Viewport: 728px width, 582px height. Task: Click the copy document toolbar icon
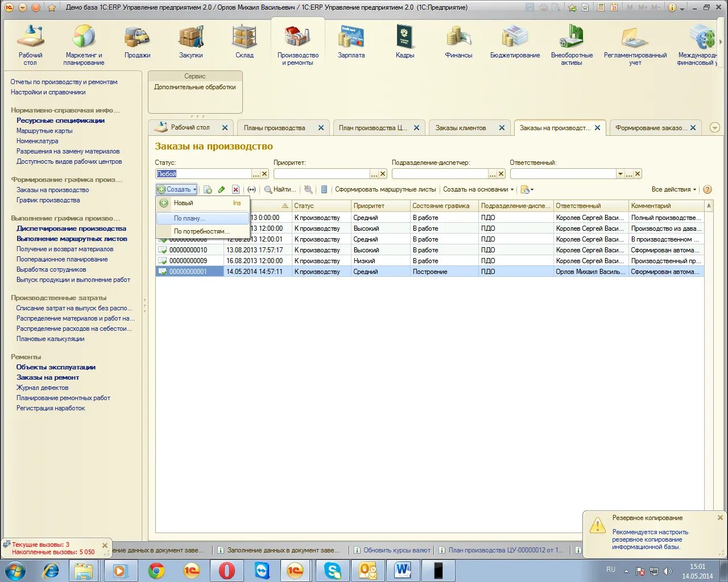point(208,190)
